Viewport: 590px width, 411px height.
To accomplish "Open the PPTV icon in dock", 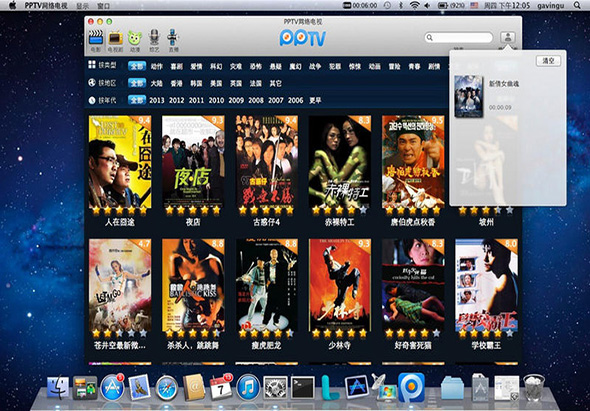I will tap(412, 387).
